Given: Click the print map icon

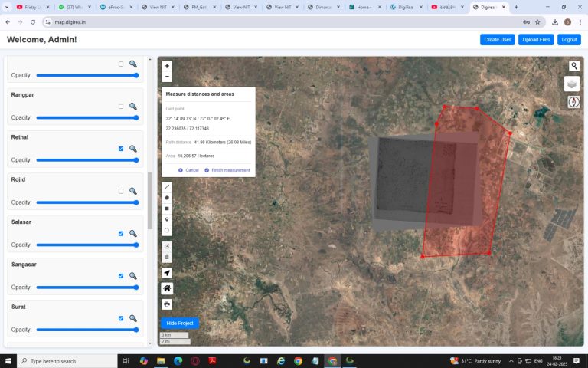Looking at the screenshot, I should pyautogui.click(x=167, y=304).
